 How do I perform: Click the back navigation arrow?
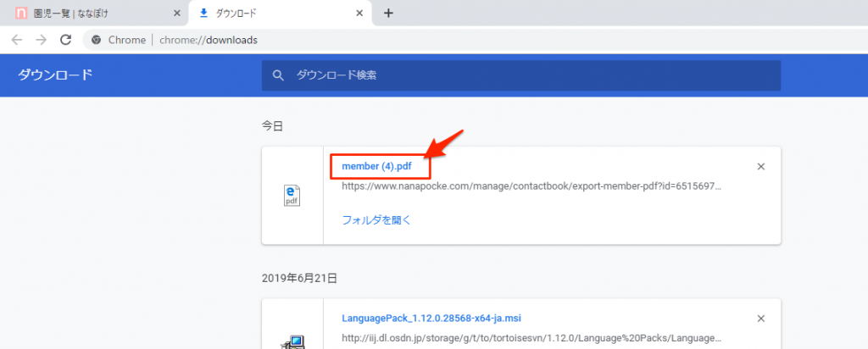[x=16, y=40]
